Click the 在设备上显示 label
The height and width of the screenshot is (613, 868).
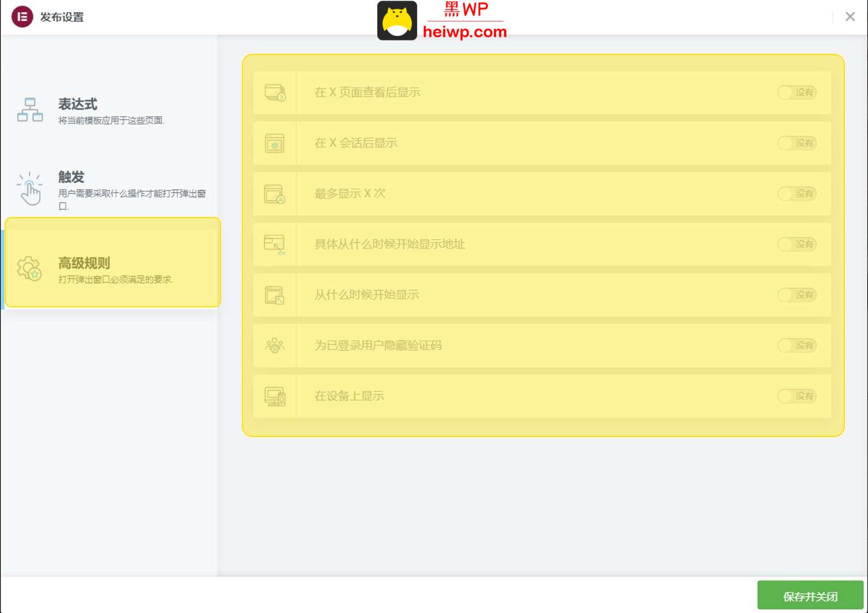coord(349,396)
